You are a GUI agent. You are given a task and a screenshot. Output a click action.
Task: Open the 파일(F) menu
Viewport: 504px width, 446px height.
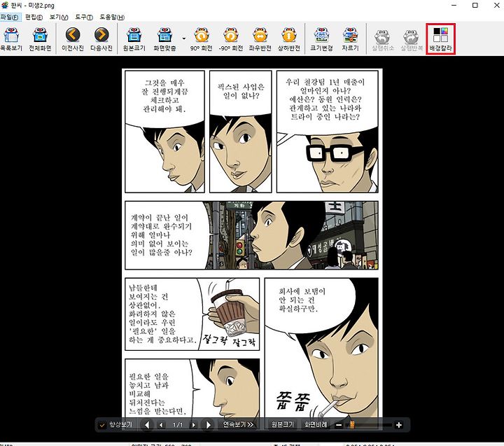coord(10,17)
